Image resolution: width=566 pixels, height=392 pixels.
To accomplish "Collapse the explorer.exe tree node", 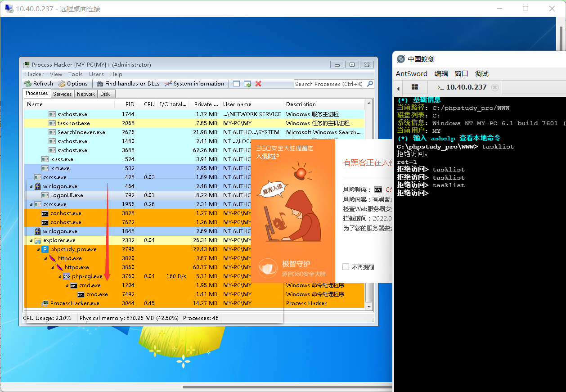I will pyautogui.click(x=31, y=240).
